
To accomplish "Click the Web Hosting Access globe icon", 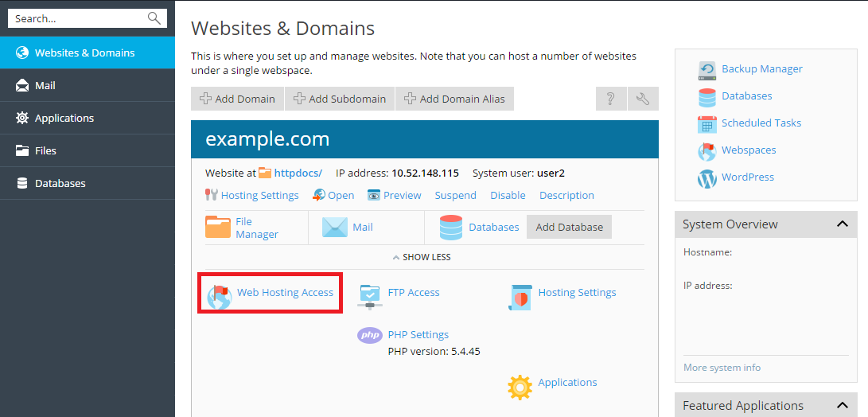I will [220, 296].
